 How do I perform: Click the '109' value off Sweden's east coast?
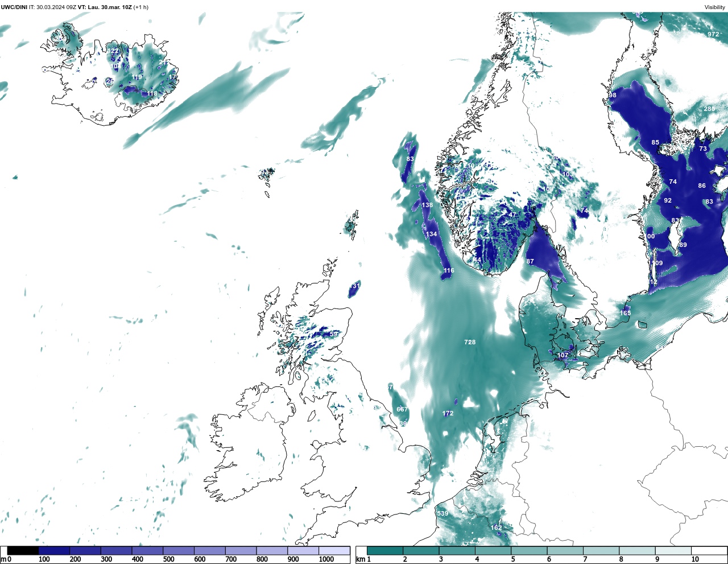point(657,263)
